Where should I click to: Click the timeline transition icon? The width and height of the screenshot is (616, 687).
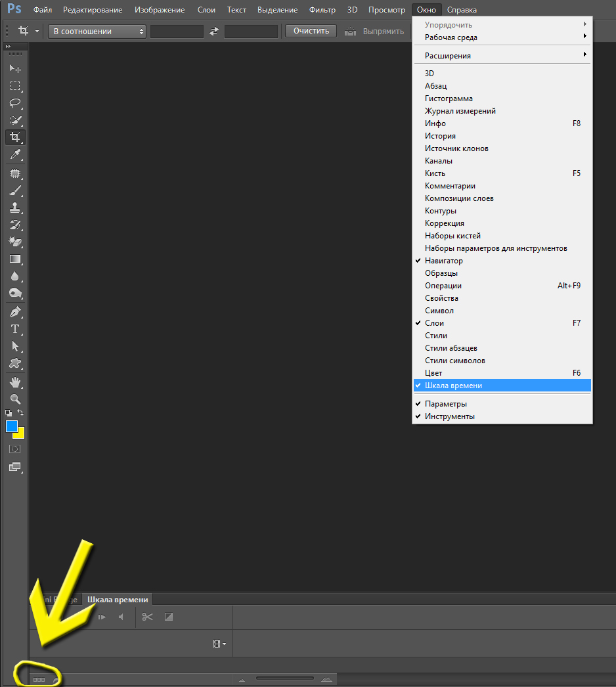169,617
